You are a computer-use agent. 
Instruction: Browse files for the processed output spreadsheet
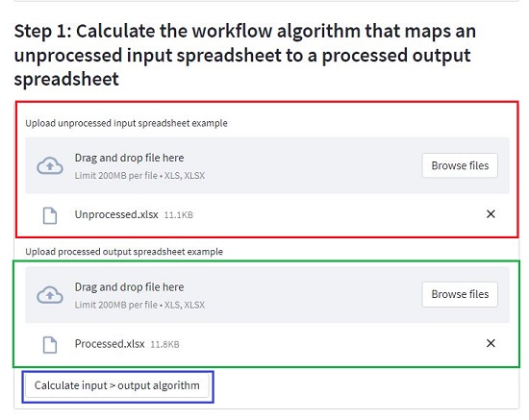tap(460, 294)
